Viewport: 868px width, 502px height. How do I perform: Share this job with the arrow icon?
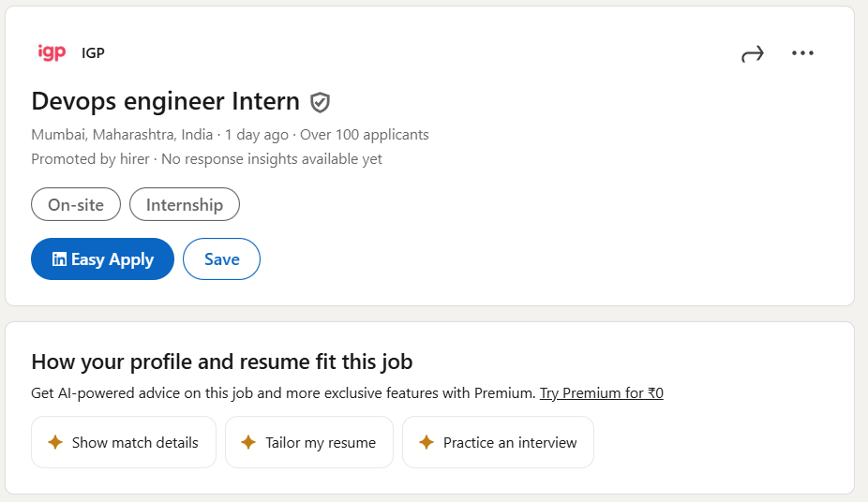click(752, 54)
